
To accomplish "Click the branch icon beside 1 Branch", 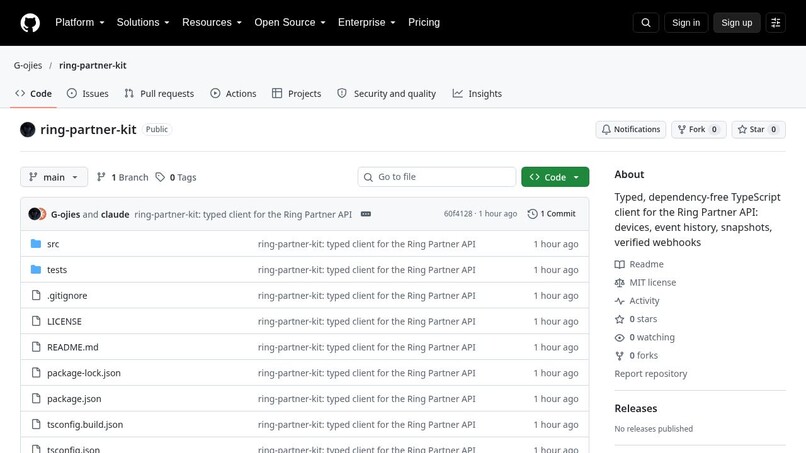I will pos(101,177).
